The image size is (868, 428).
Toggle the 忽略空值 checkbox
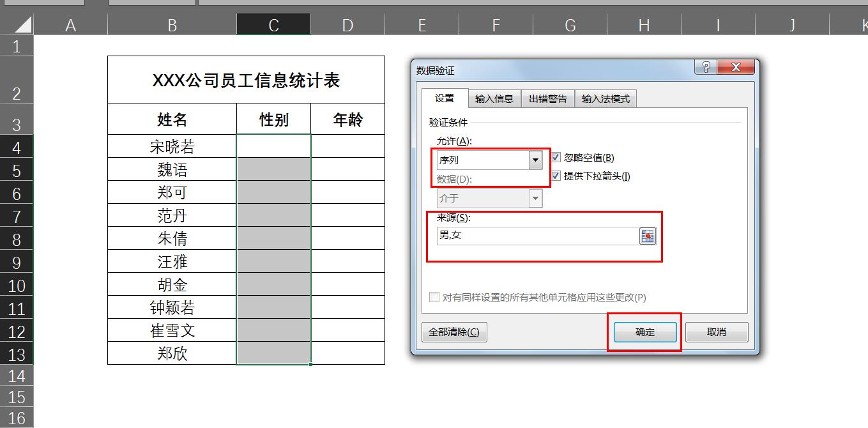(x=556, y=158)
